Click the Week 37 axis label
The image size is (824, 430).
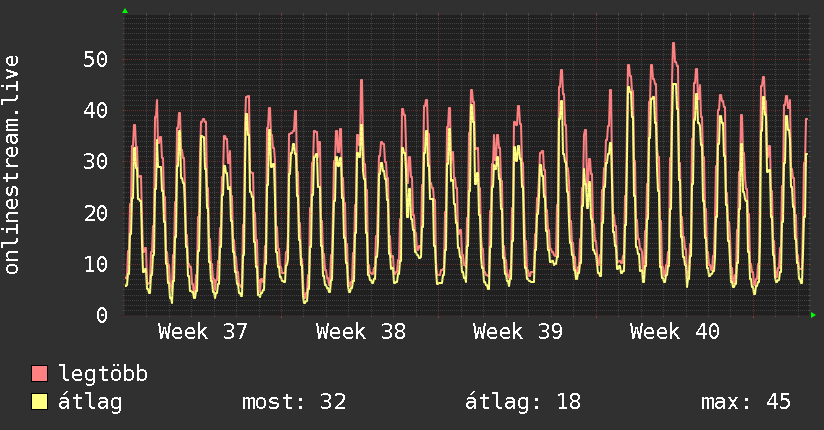[x=202, y=332]
